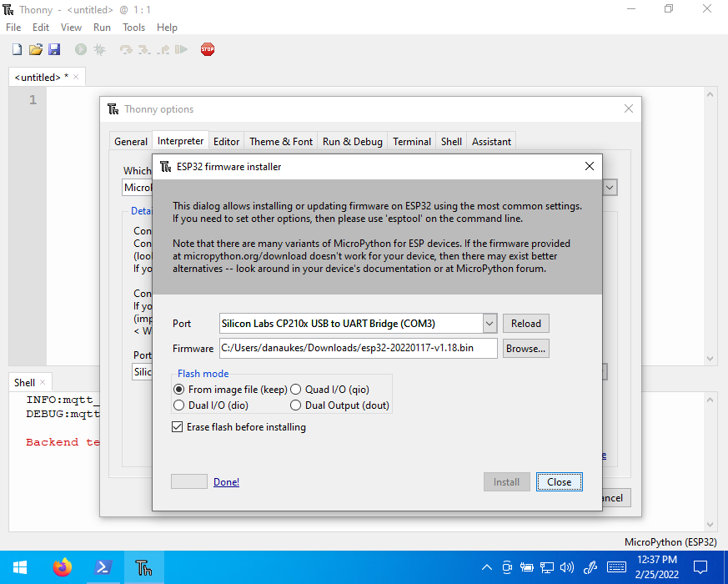
Task: Switch to the Shell options tab
Action: click(x=451, y=141)
